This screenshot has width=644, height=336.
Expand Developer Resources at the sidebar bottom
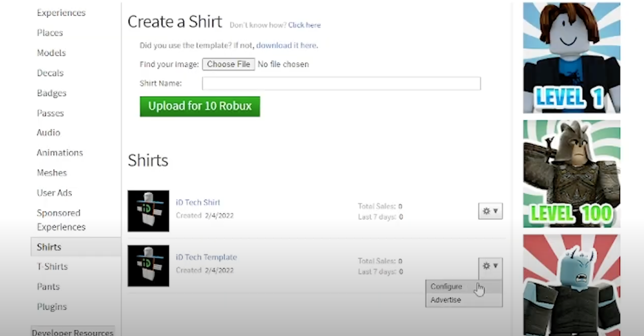pos(72,332)
